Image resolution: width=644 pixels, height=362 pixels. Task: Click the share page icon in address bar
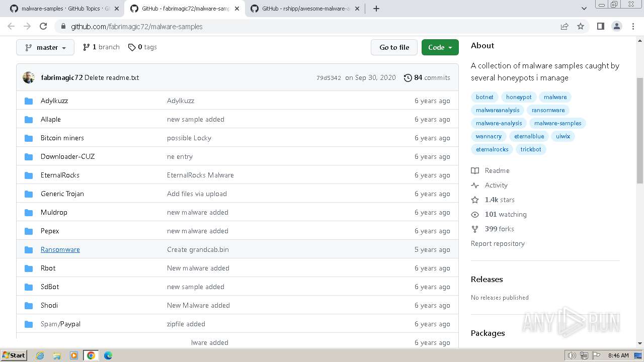(565, 27)
